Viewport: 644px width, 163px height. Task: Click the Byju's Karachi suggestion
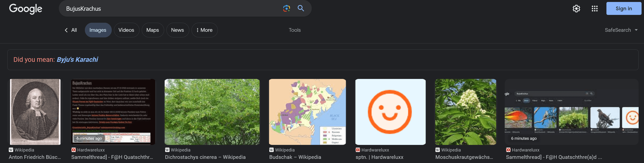tap(77, 60)
